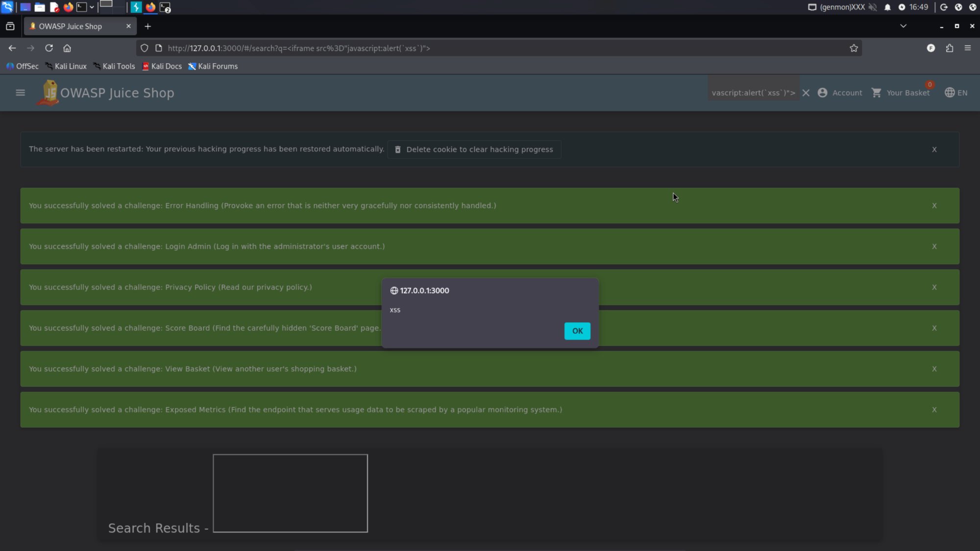Go back with the browser back arrow
Viewport: 980px width, 551px height.
pos(12,48)
